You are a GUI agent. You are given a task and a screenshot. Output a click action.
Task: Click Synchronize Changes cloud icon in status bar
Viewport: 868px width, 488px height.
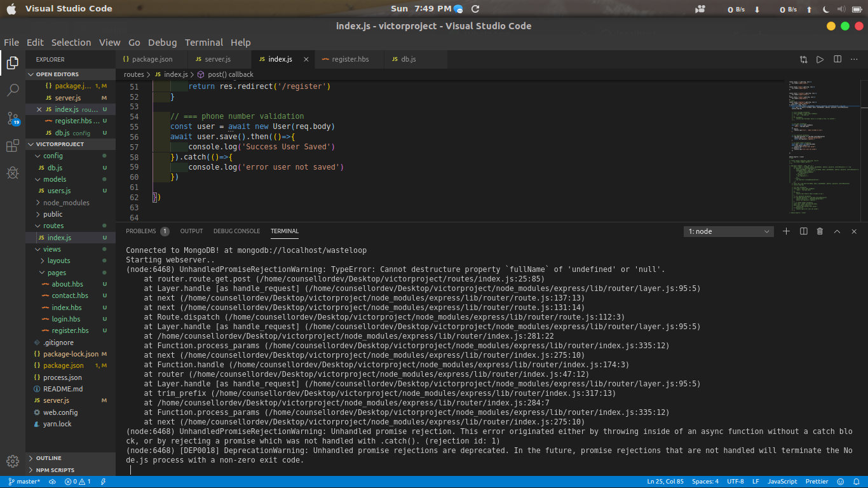point(53,482)
